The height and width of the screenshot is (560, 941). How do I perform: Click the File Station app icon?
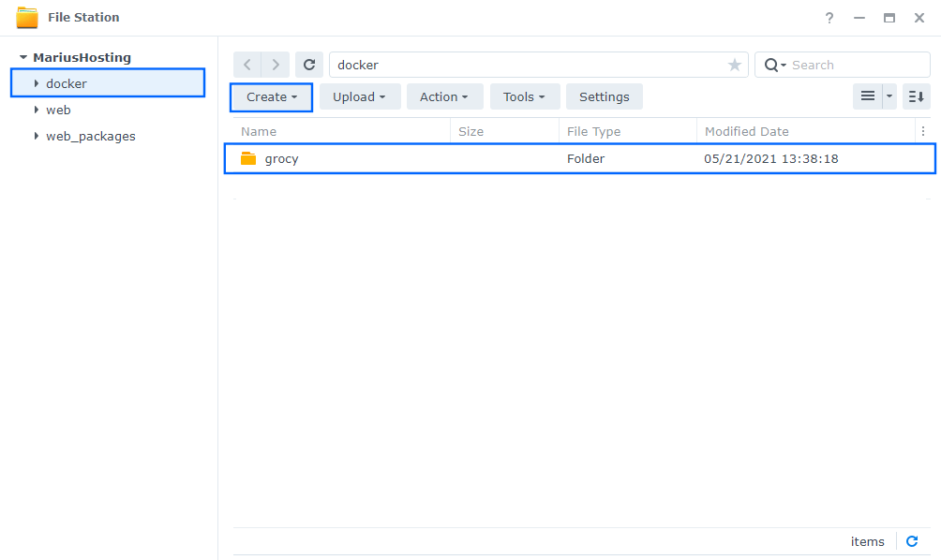[27, 18]
